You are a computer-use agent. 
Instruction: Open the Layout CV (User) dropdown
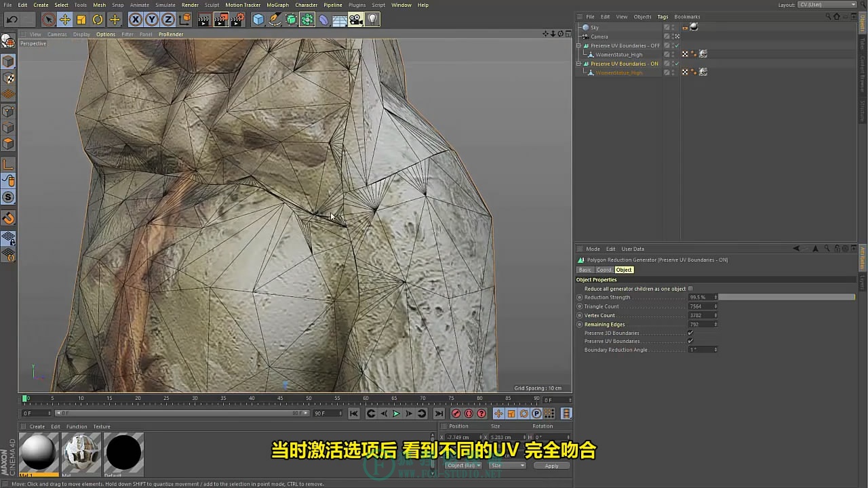coord(827,5)
